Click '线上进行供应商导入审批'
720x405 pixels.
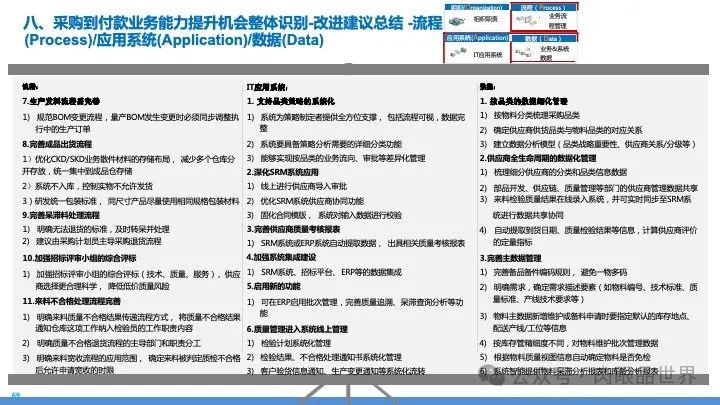click(304, 186)
